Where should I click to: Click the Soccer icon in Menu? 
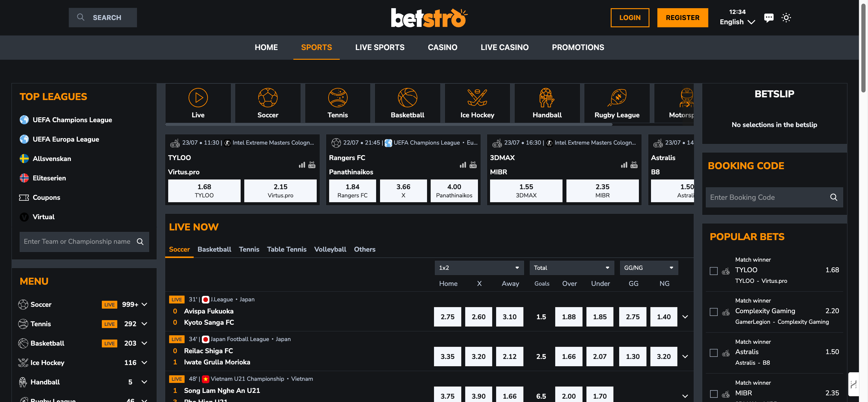[x=23, y=305]
